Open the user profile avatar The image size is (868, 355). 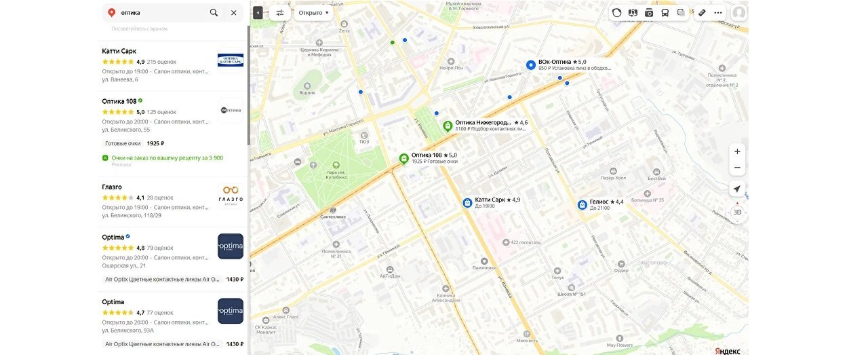point(739,12)
